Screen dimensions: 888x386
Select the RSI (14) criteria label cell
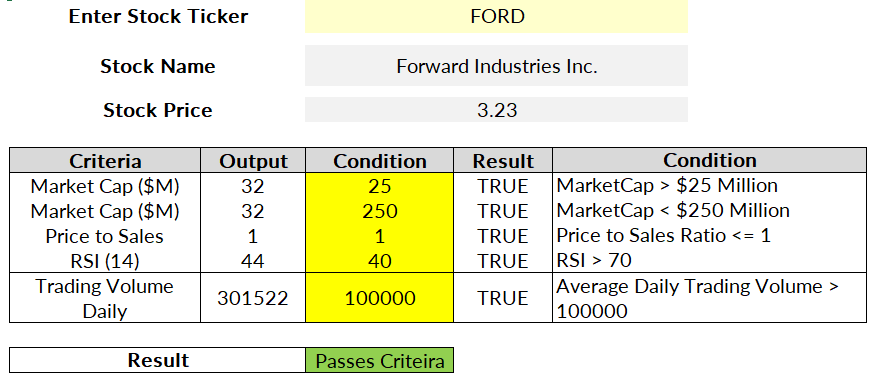pyautogui.click(x=105, y=260)
